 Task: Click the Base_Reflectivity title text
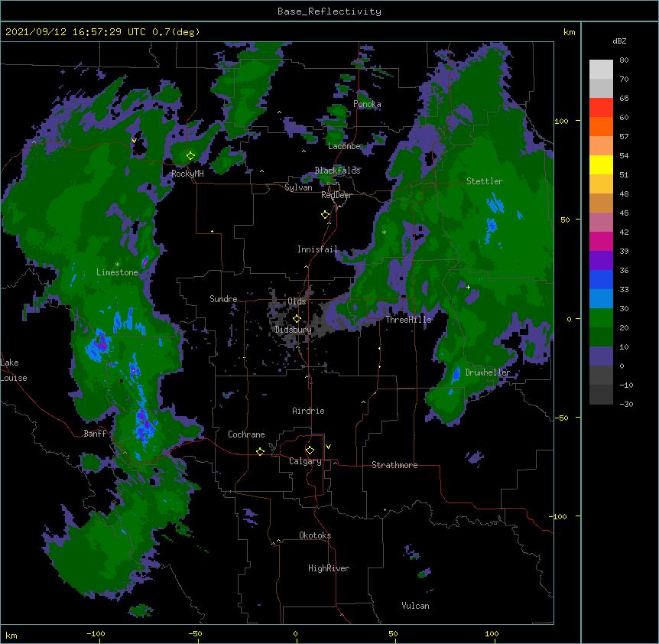pyautogui.click(x=329, y=11)
